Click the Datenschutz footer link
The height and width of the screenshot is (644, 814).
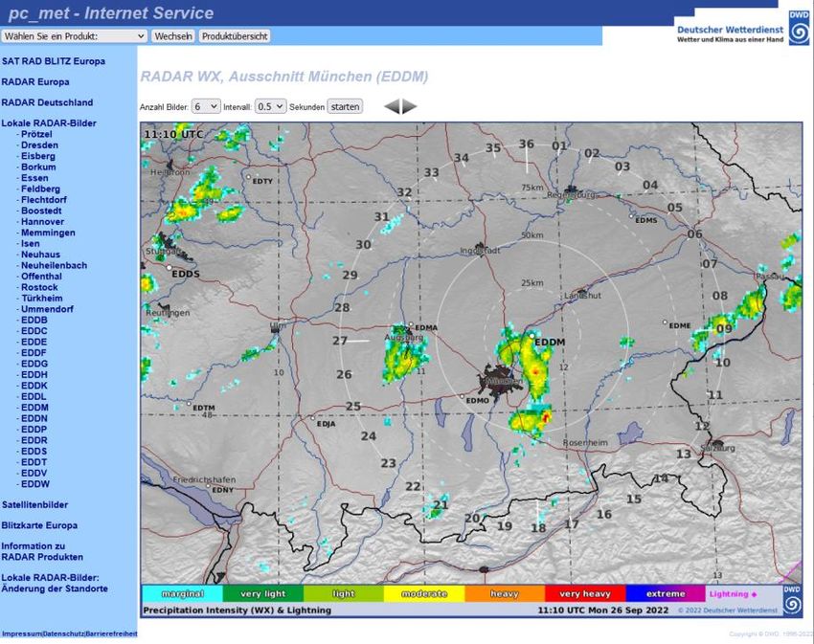point(63,633)
